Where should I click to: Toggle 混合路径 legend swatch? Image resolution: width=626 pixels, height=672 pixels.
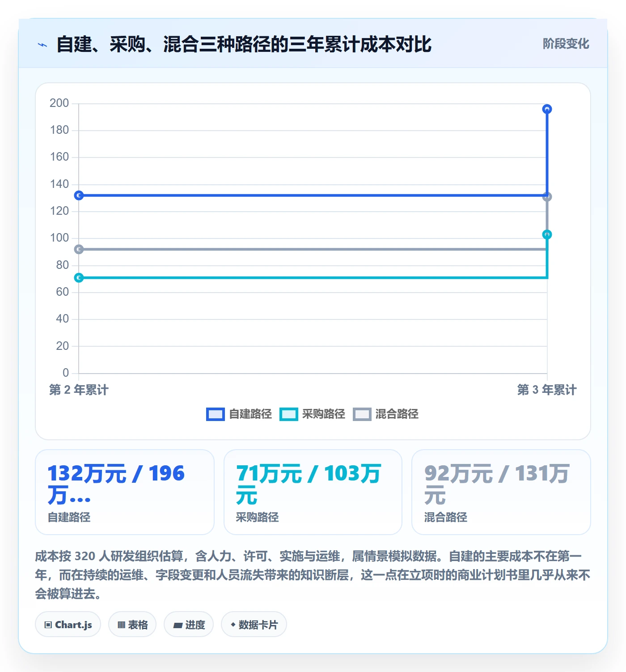(x=362, y=414)
